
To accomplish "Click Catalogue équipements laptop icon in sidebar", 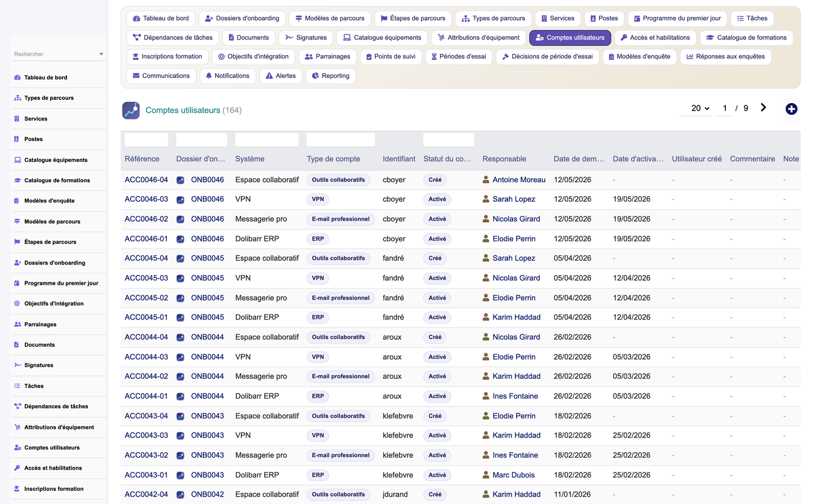I will 17,160.
